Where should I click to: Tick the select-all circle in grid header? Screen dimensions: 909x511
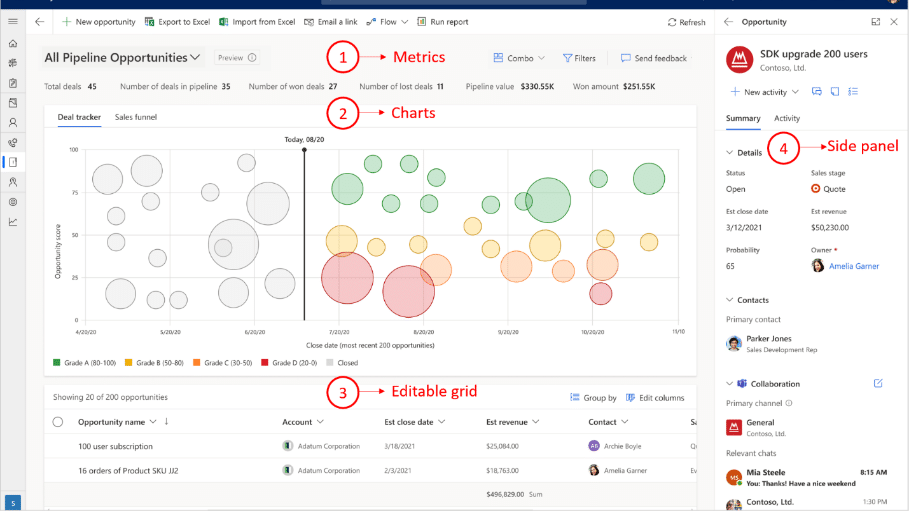tap(58, 422)
